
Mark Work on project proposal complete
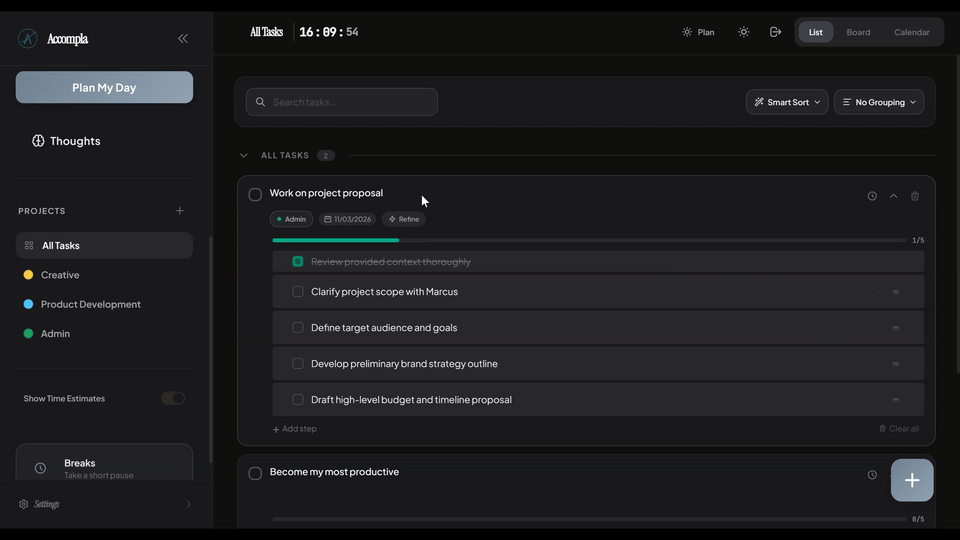(x=255, y=194)
